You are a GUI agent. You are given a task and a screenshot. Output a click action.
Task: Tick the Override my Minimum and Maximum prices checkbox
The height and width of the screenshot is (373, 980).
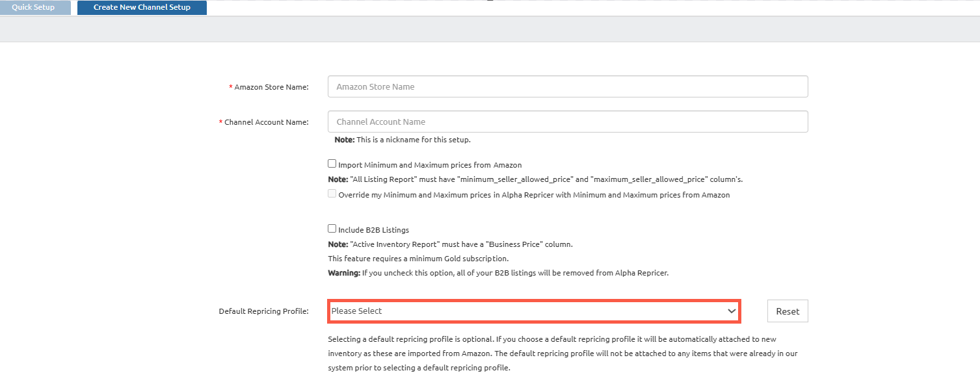(332, 194)
